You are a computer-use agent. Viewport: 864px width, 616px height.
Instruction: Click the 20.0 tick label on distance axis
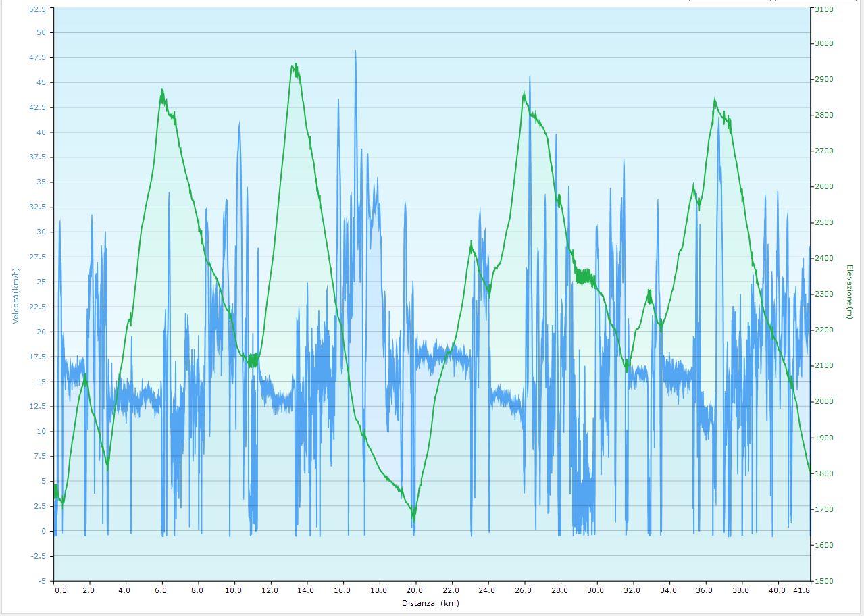point(415,590)
